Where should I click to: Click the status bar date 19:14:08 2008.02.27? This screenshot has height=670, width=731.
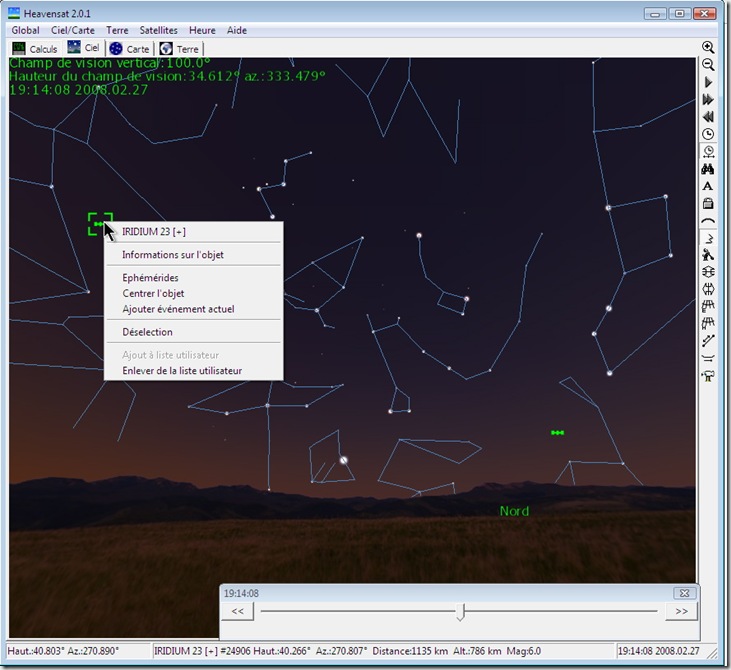pos(659,651)
